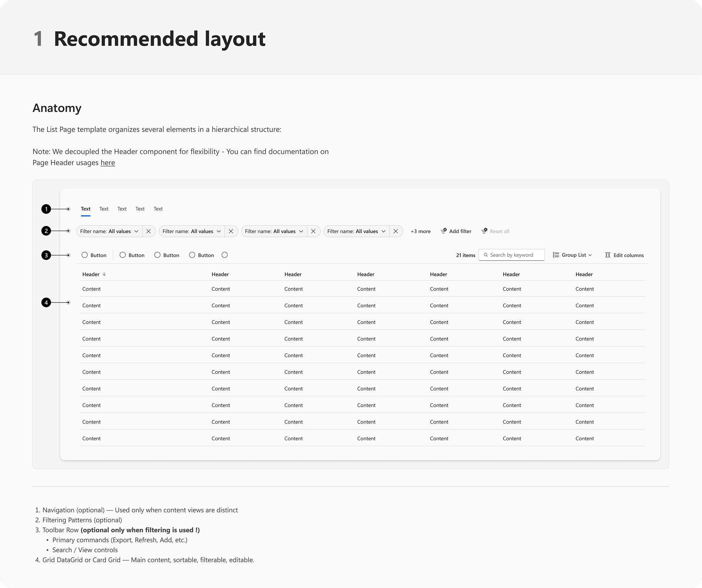Open the second Filter name dropdown
Screen dimensions: 702x588
click(192, 231)
